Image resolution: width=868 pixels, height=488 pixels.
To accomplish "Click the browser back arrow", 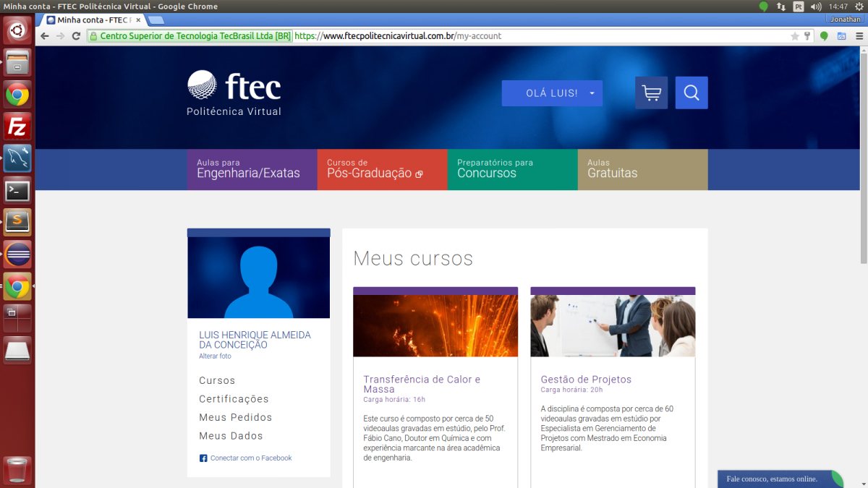I will [x=45, y=36].
